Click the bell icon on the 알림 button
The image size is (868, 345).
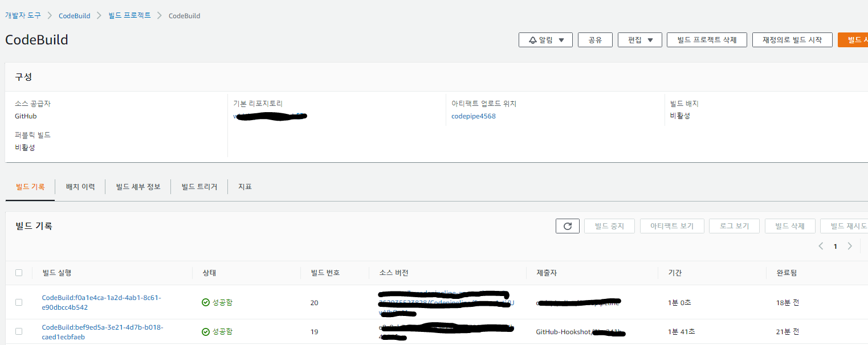coord(533,40)
